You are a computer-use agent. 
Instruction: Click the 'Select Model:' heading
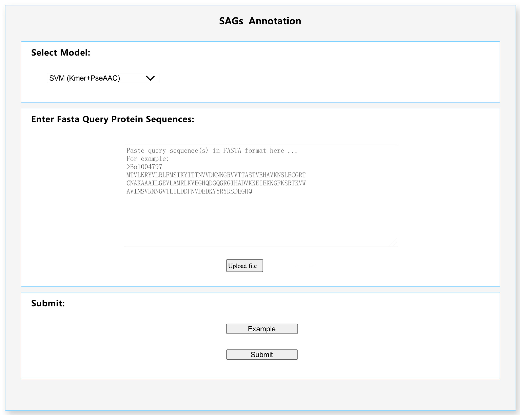click(x=60, y=53)
